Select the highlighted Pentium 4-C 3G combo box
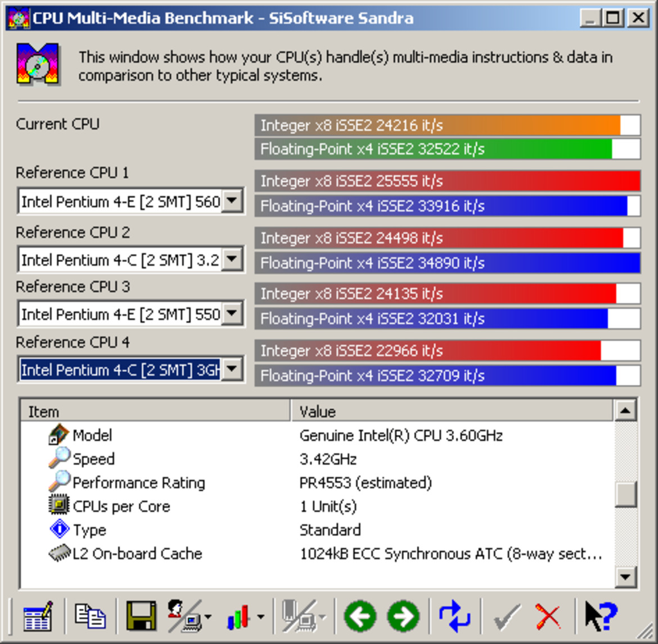This screenshot has width=658, height=644. tap(130, 370)
